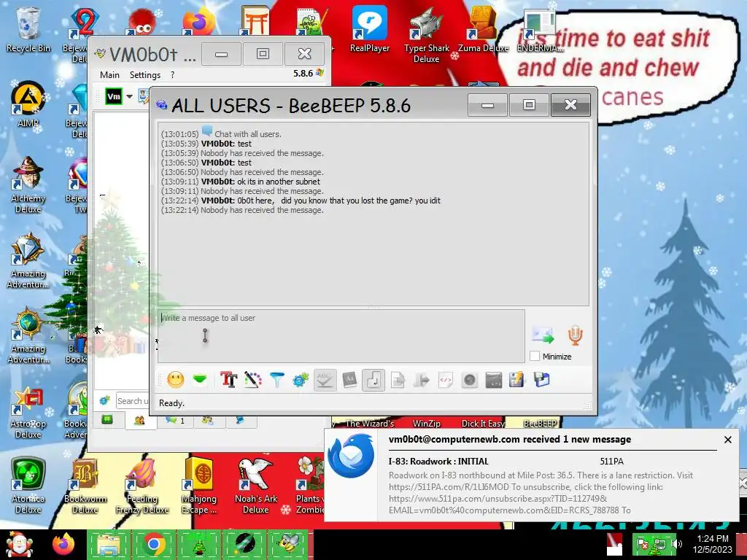Open Google Chrome from the taskbar
This screenshot has width=747, height=560.
pyautogui.click(x=154, y=544)
